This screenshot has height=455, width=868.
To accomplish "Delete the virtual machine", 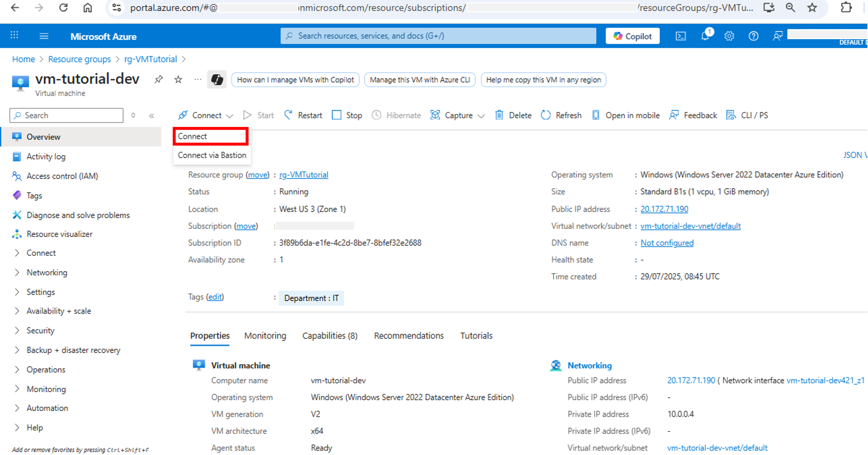I will (x=513, y=115).
